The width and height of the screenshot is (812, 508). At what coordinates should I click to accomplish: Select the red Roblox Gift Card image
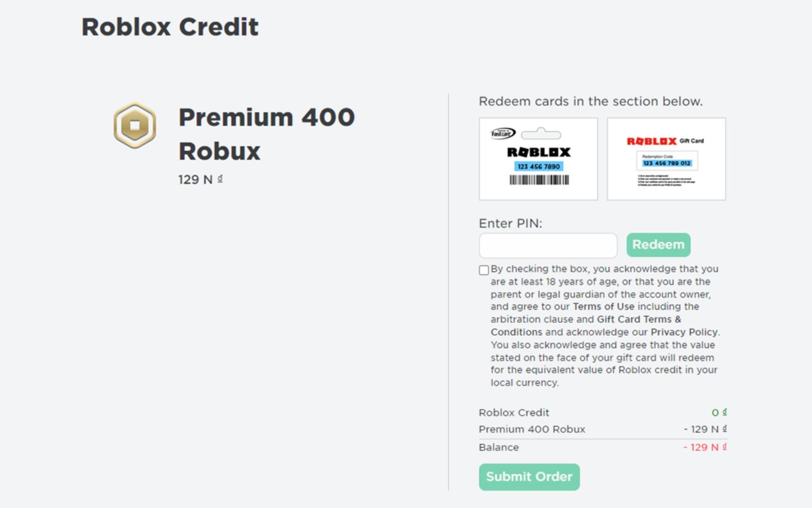pos(666,159)
